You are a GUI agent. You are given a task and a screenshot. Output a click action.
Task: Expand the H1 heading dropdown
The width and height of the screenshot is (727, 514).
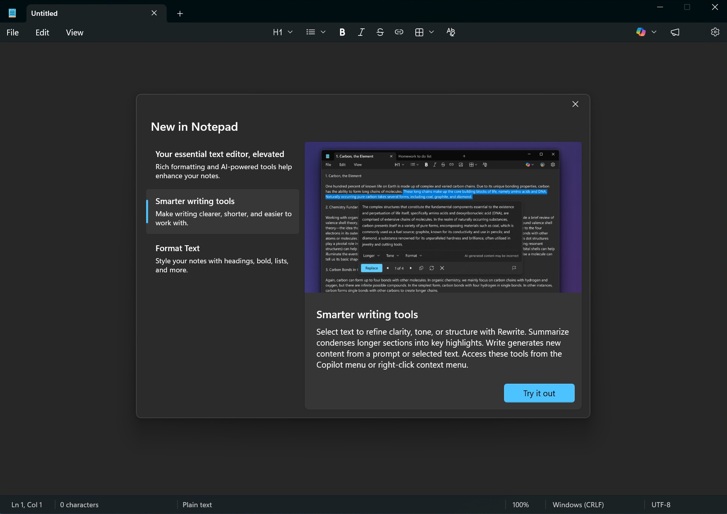[x=283, y=32]
